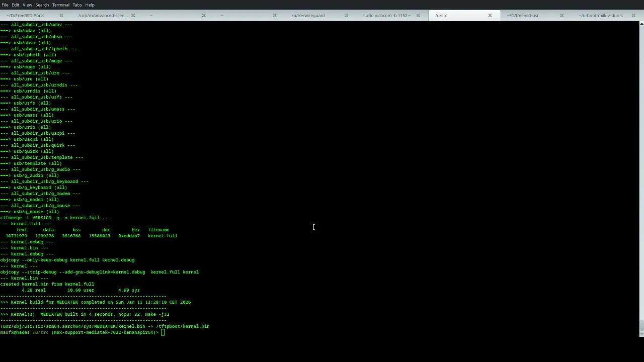Open the Help menu
This screenshot has height=362, width=644.
click(x=90, y=5)
